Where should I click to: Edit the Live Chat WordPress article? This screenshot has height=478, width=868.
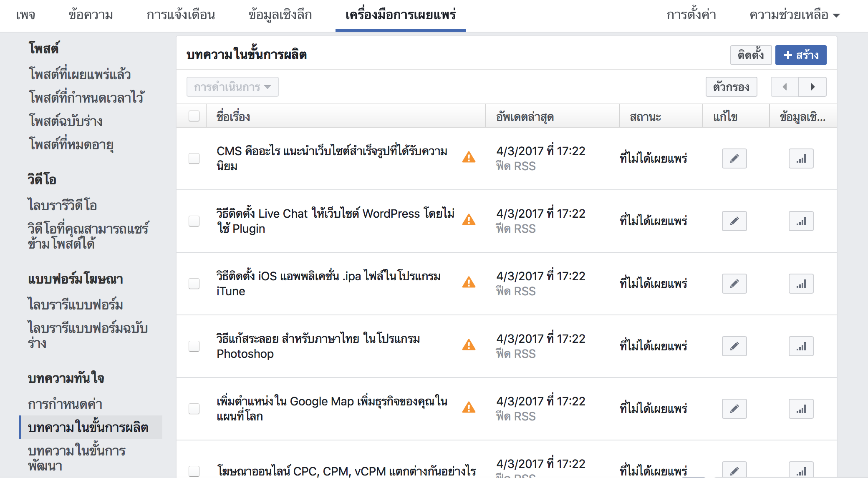[734, 221]
